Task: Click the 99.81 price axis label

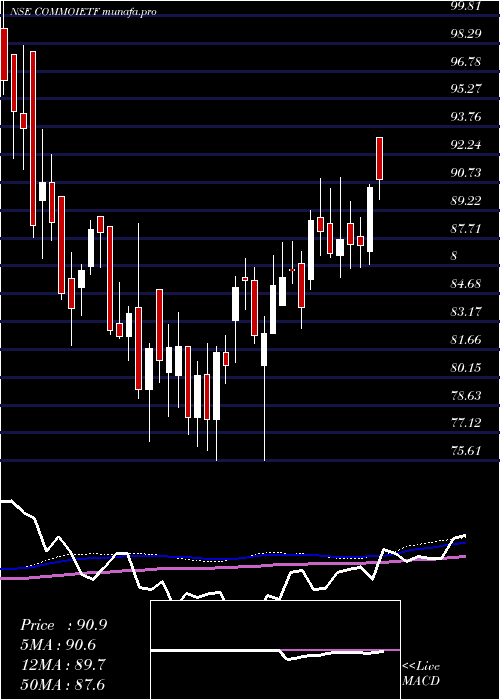Action: [466, 6]
